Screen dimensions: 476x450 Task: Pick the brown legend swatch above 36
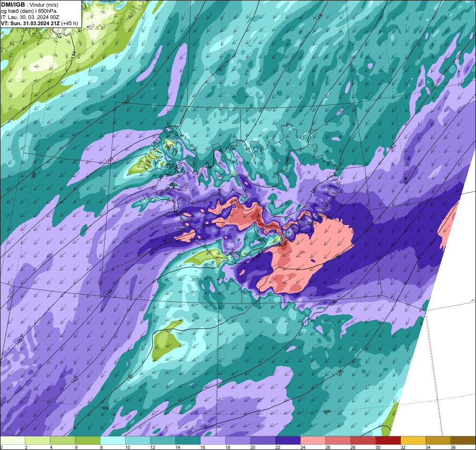463,440
